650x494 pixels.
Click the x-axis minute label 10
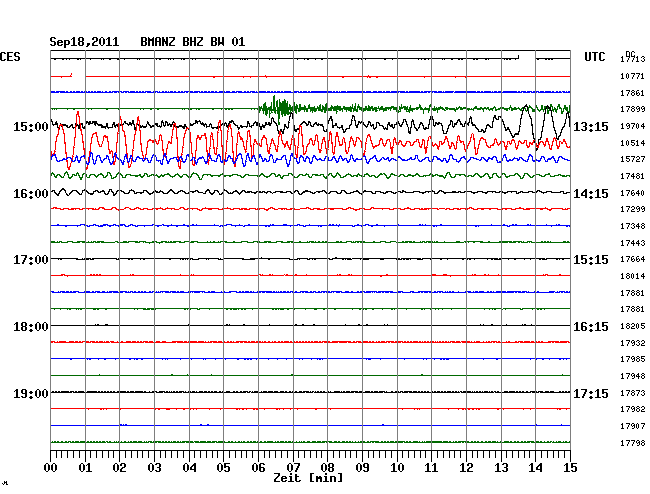click(397, 468)
